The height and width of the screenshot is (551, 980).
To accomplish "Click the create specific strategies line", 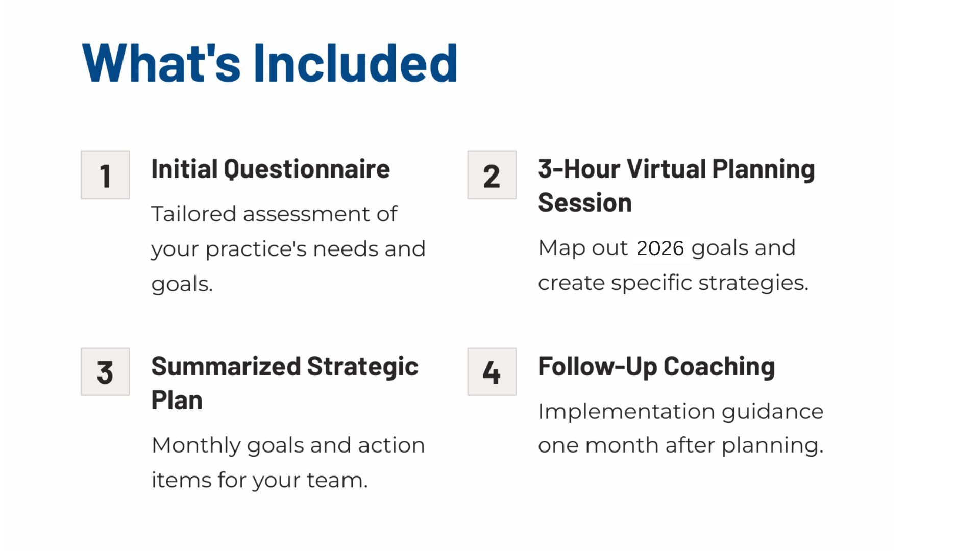I will tap(673, 283).
